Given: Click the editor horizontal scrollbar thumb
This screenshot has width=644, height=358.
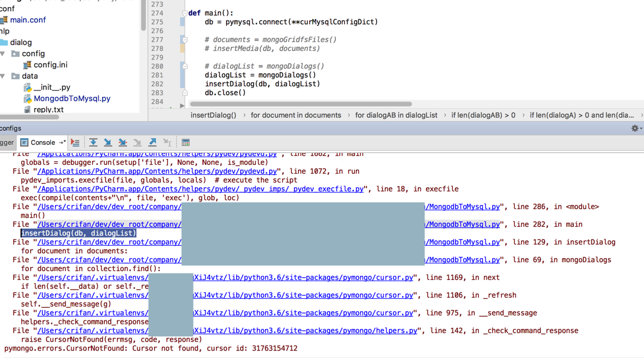Looking at the screenshot, I should [301, 104].
